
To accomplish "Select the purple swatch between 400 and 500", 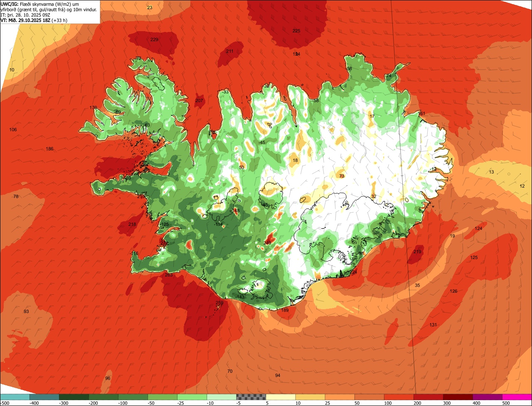I will pyautogui.click(x=487, y=396).
